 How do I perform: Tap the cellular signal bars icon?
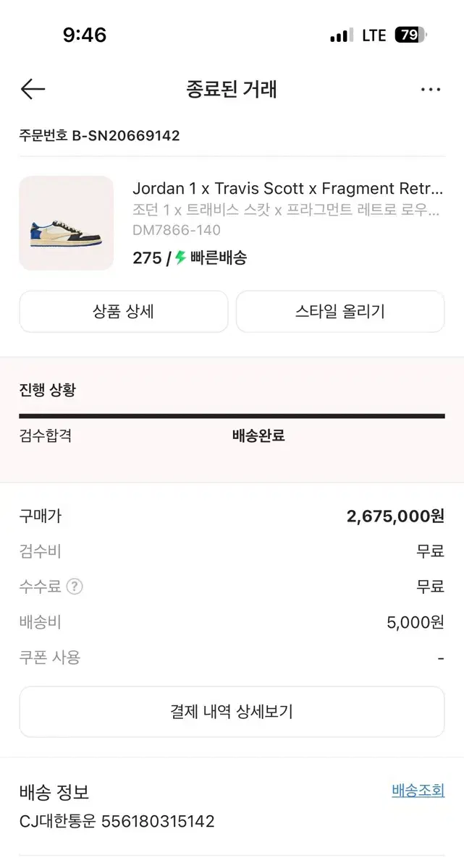point(341,35)
